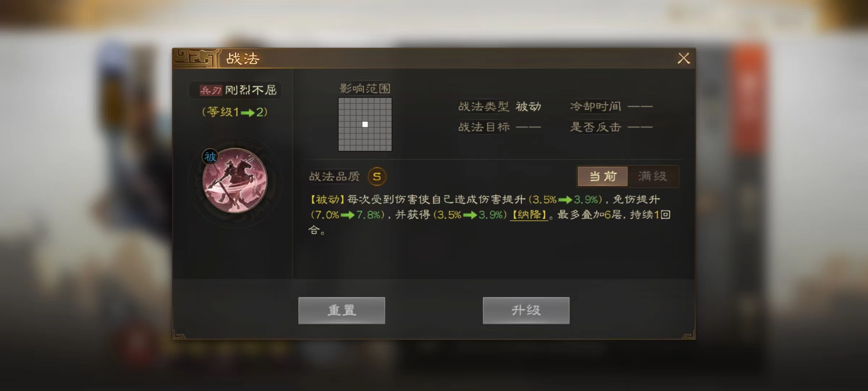Click the 战法类型 被动 field
868x391 pixels.
499,106
